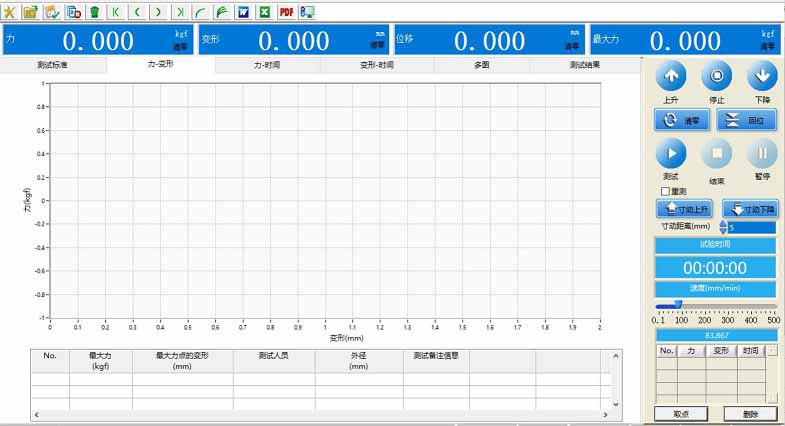The image size is (785, 426).
Task: Export report as PDF icon
Action: coord(286,12)
